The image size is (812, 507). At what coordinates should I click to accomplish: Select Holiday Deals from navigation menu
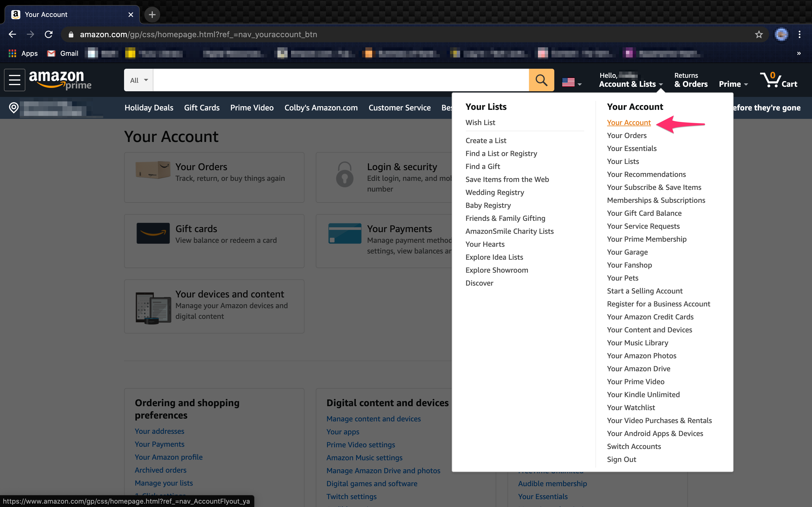click(149, 108)
